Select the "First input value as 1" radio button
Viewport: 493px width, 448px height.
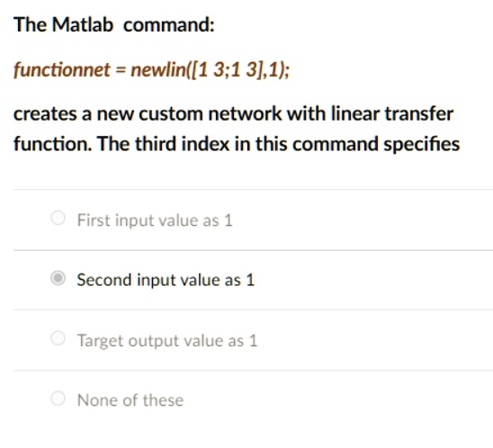[x=58, y=218]
